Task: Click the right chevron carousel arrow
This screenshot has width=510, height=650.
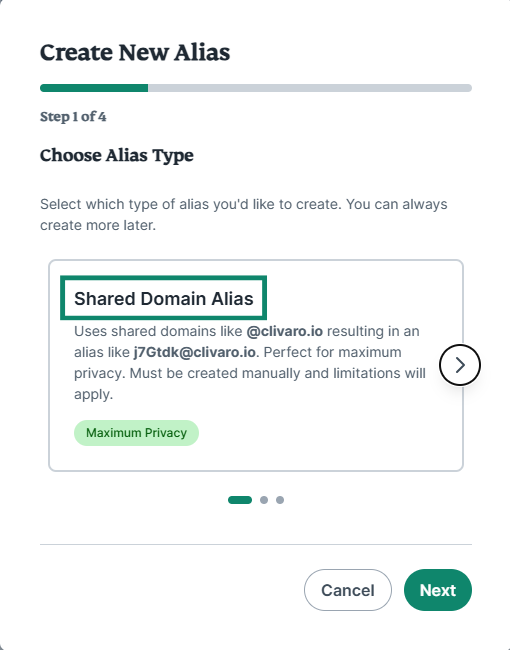Action: point(459,365)
